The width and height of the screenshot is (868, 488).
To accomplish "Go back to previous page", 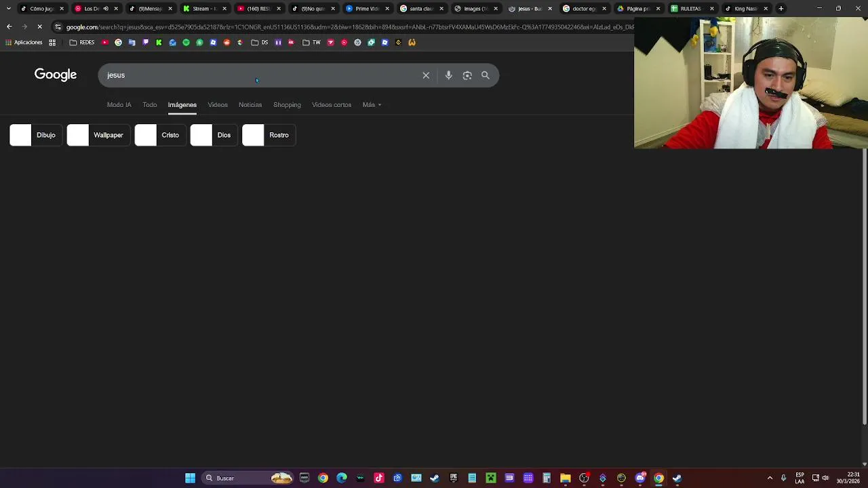I will tap(9, 27).
